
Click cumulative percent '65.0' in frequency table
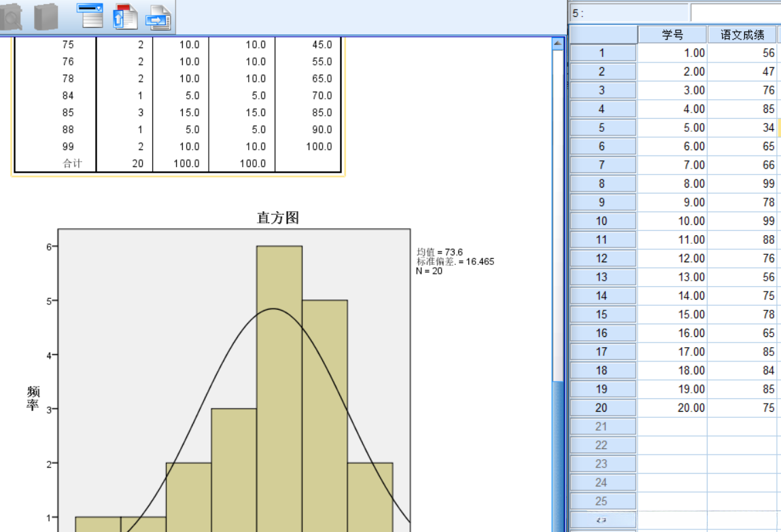coord(322,79)
